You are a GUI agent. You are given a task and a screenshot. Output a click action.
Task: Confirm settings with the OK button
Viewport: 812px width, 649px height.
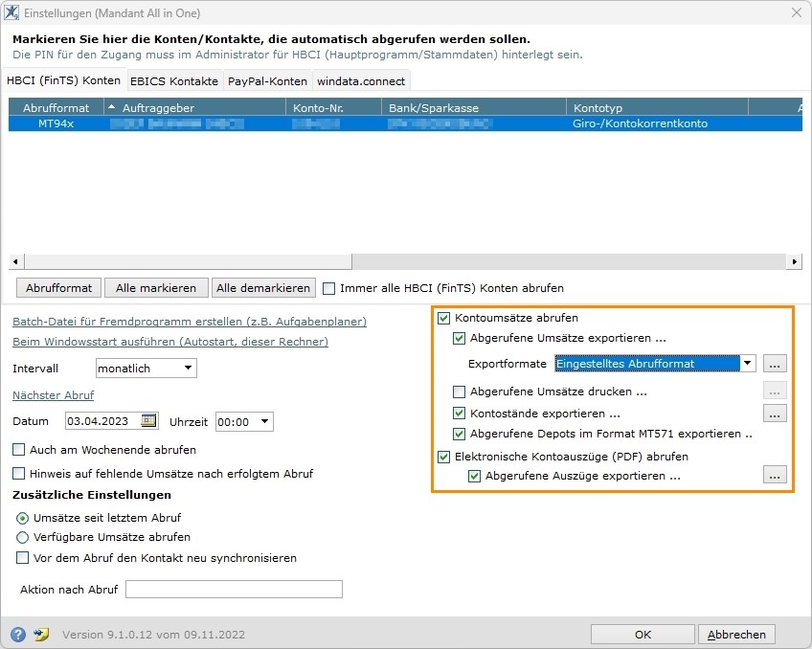tap(643, 634)
